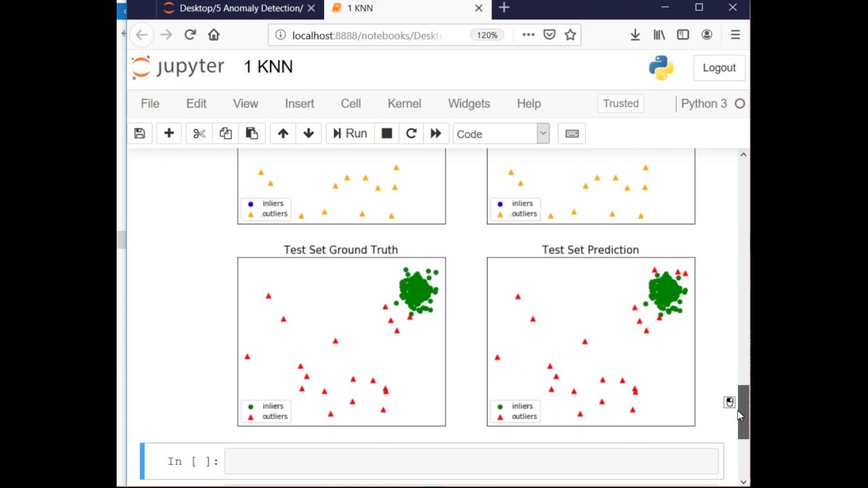Move selected cell down arrow
Image resolution: width=868 pixels, height=488 pixels.
(309, 134)
